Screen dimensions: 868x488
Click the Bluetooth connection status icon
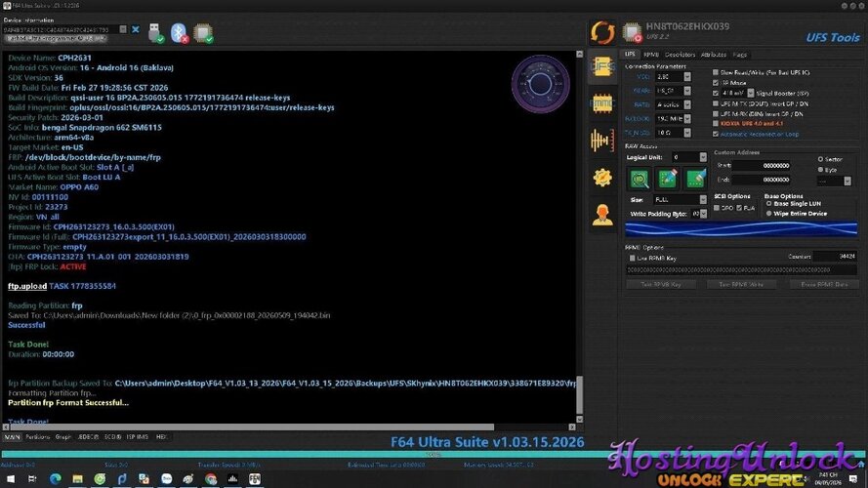pos(179,33)
